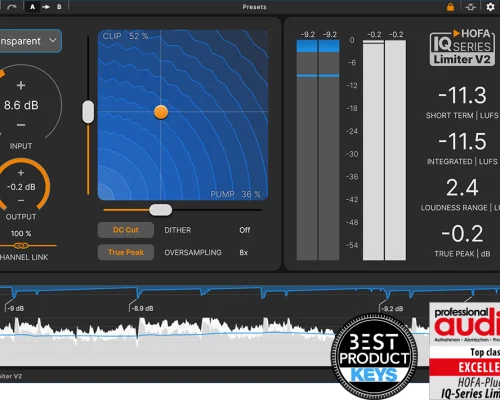Copy state A to B with arrow
Screen dimensions: 500x400
tap(46, 7)
